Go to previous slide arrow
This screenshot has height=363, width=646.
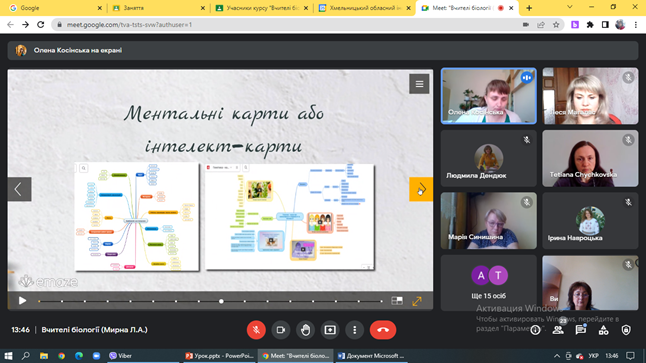[x=19, y=190]
